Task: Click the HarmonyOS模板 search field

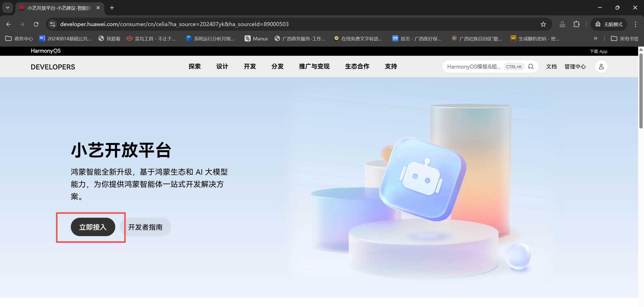Action: [474, 67]
